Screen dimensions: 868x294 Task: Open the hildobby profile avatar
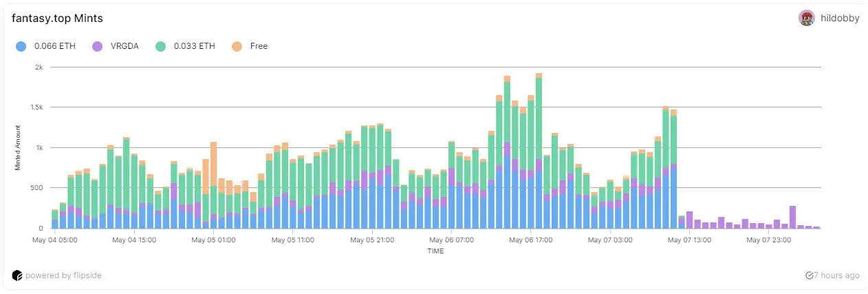806,19
